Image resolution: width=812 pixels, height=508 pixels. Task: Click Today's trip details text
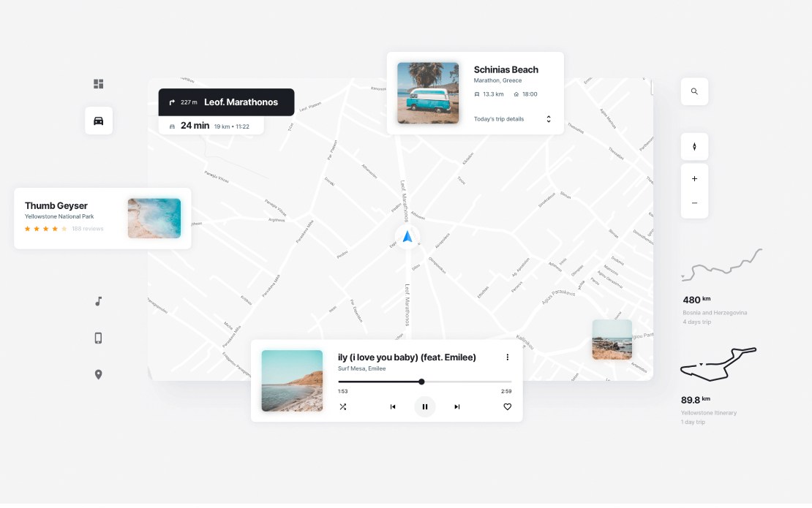point(499,119)
